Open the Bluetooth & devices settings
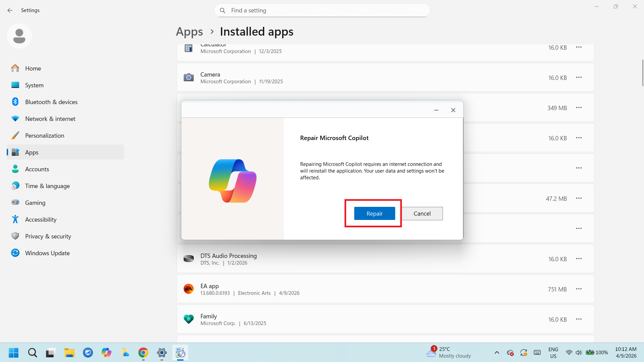This screenshot has width=644, height=362. pos(51,102)
